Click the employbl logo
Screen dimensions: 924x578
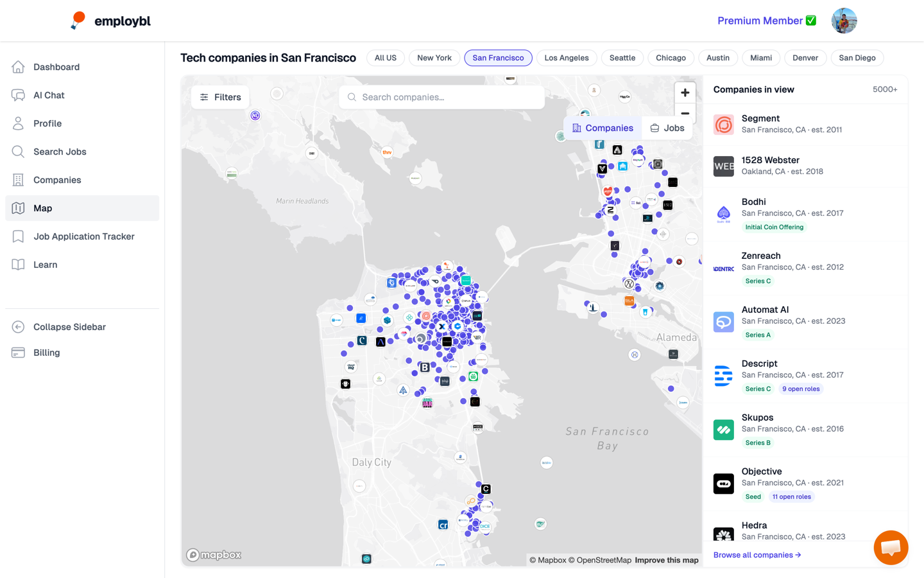point(110,21)
